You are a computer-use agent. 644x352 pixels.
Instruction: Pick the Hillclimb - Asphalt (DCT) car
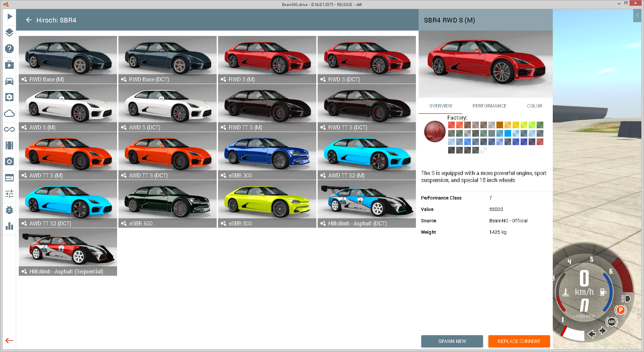[x=367, y=204]
